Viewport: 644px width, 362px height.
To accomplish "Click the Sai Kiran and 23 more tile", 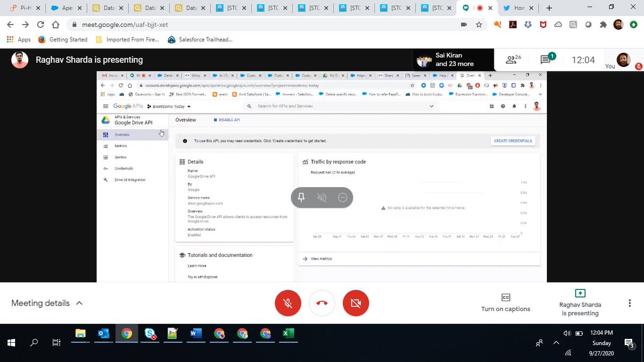I will (452, 60).
